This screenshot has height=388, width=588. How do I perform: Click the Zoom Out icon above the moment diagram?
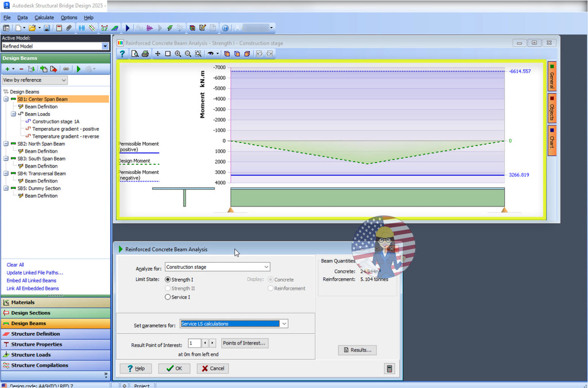point(188,53)
